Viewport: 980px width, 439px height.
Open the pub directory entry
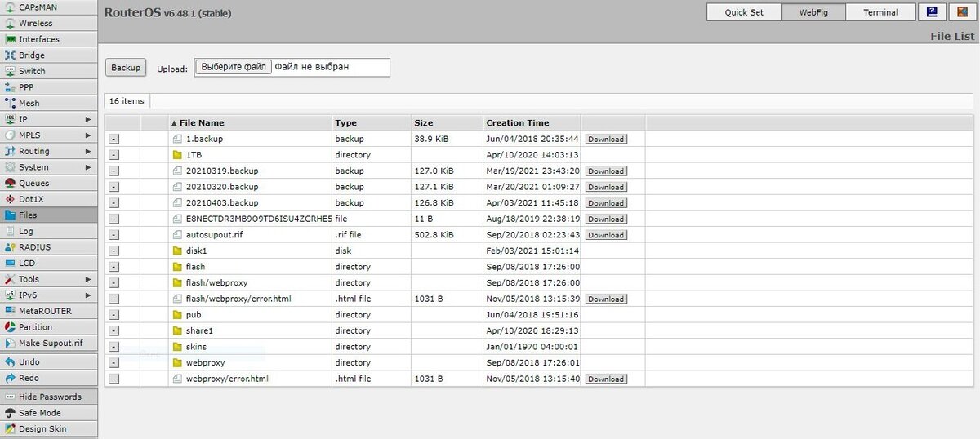coord(194,315)
